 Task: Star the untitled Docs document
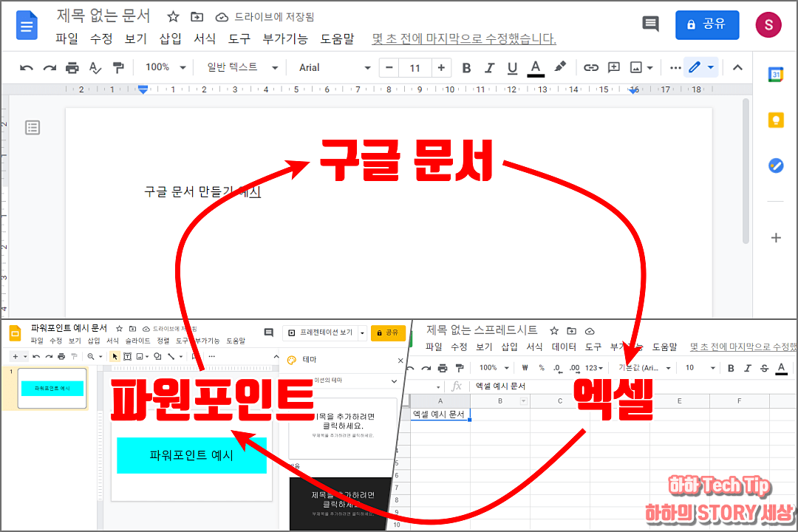point(173,17)
